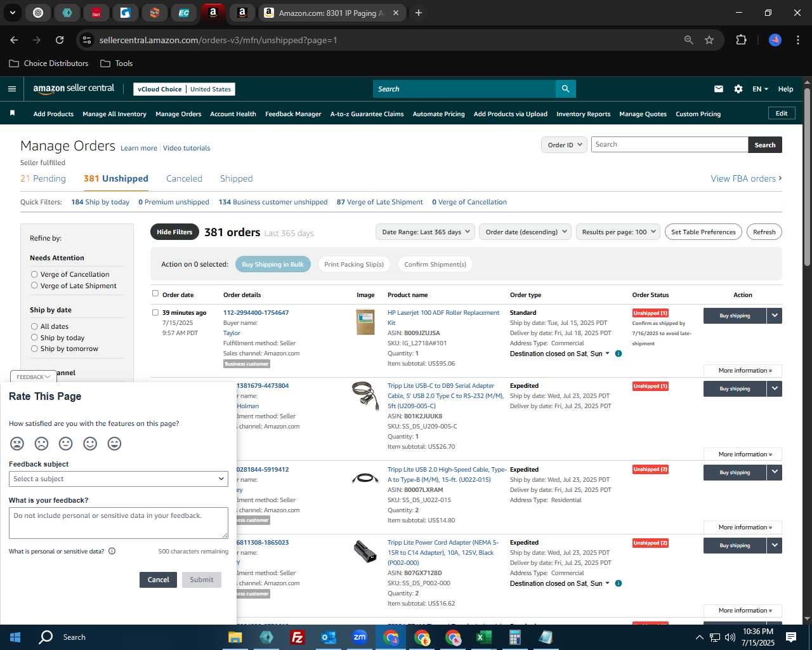Open View FBA orders link
Image resolution: width=812 pixels, height=650 pixels.
click(746, 178)
